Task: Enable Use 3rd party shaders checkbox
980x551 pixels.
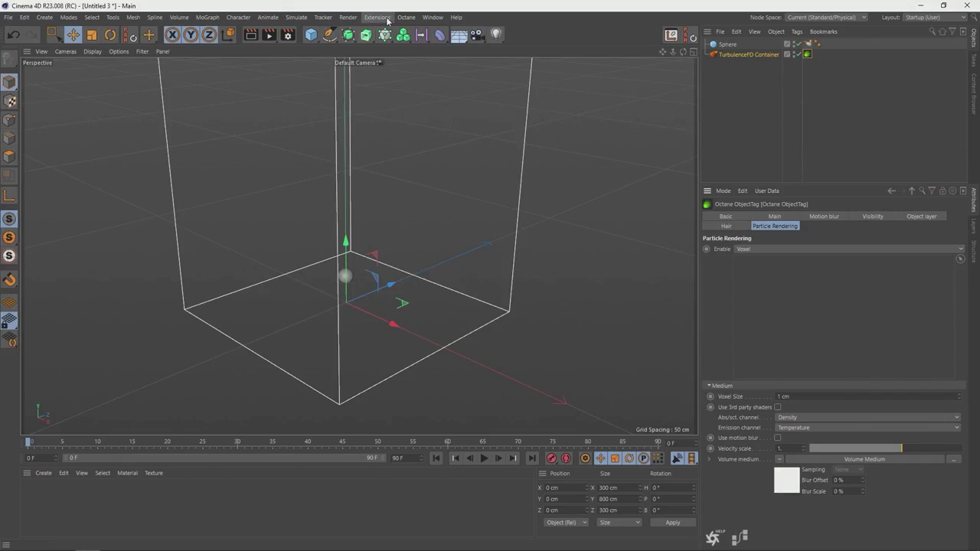Action: [x=778, y=407]
